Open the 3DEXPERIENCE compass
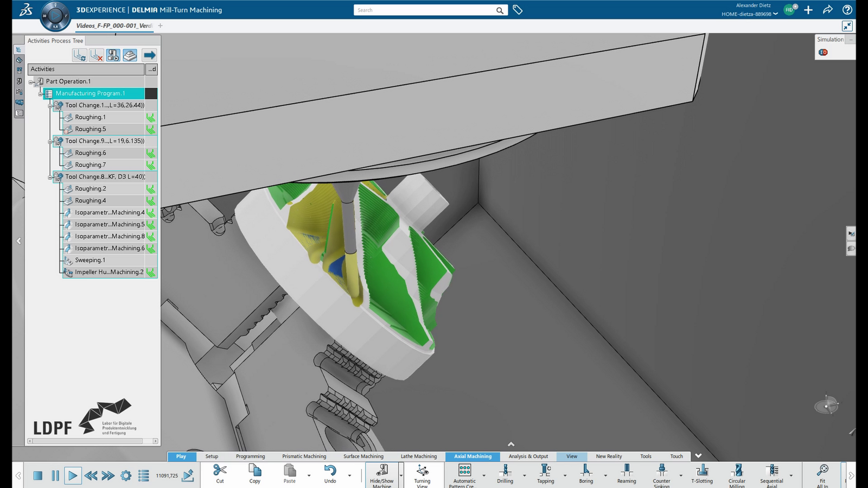 tap(55, 16)
